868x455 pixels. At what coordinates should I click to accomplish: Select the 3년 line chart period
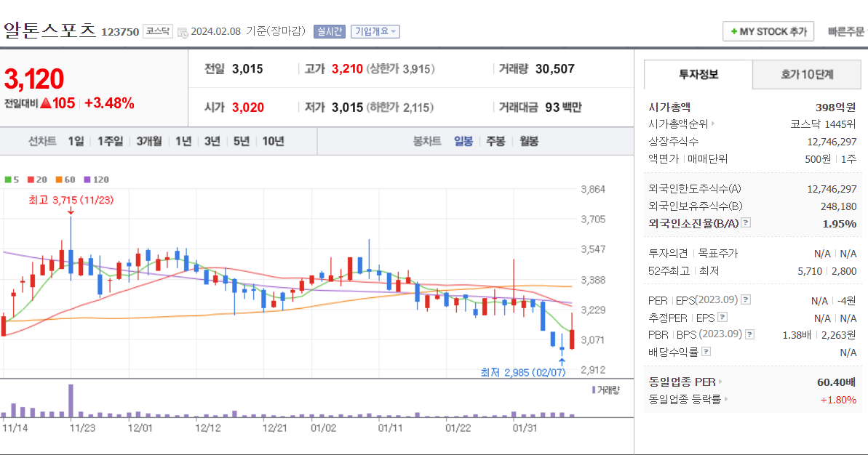coord(212,142)
